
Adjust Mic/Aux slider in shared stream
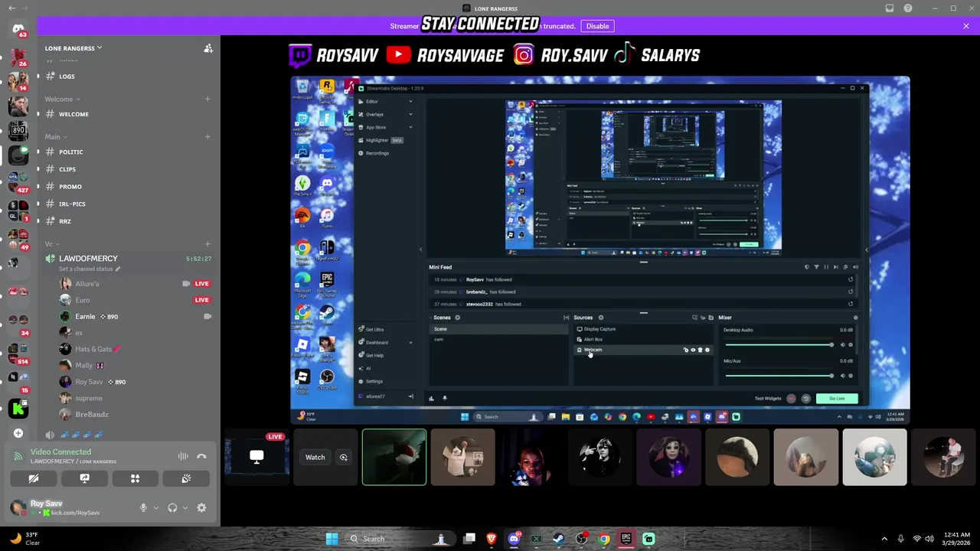pos(779,376)
